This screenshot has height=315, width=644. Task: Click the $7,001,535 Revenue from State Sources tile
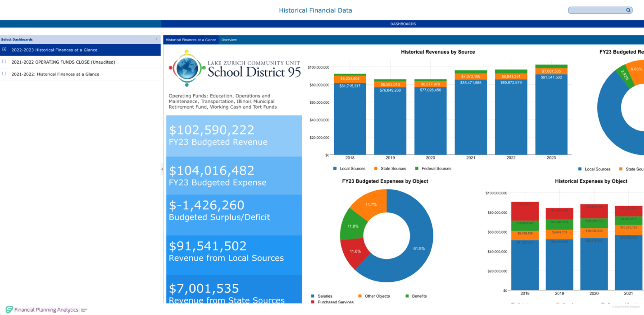pyautogui.click(x=234, y=289)
